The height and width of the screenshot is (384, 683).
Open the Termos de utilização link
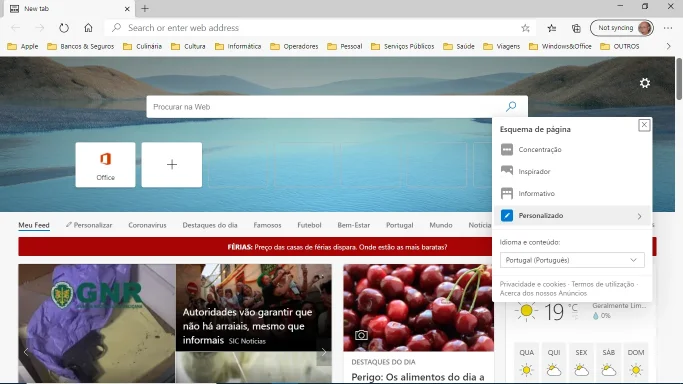pyautogui.click(x=602, y=284)
